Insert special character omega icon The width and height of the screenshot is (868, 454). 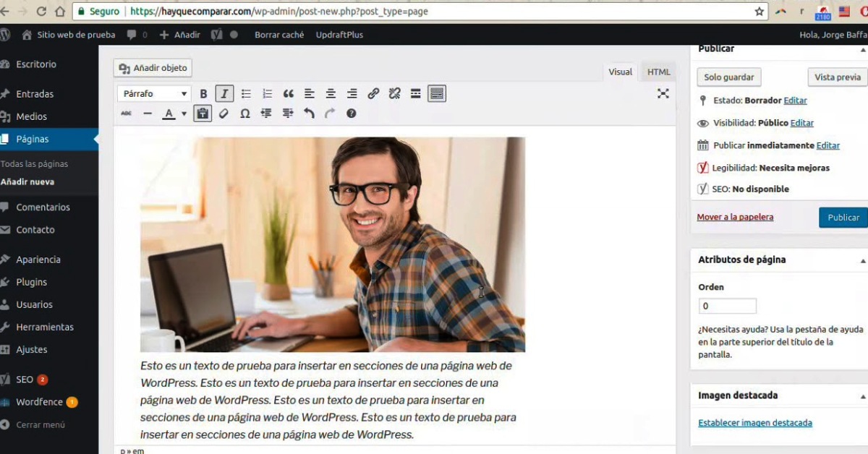[245, 113]
